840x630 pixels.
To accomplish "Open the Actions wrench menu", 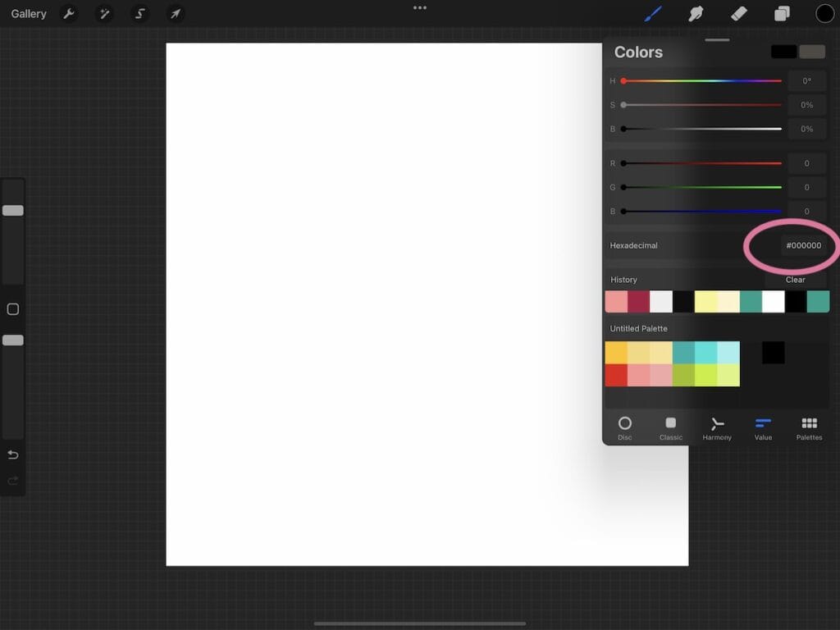I will point(70,13).
